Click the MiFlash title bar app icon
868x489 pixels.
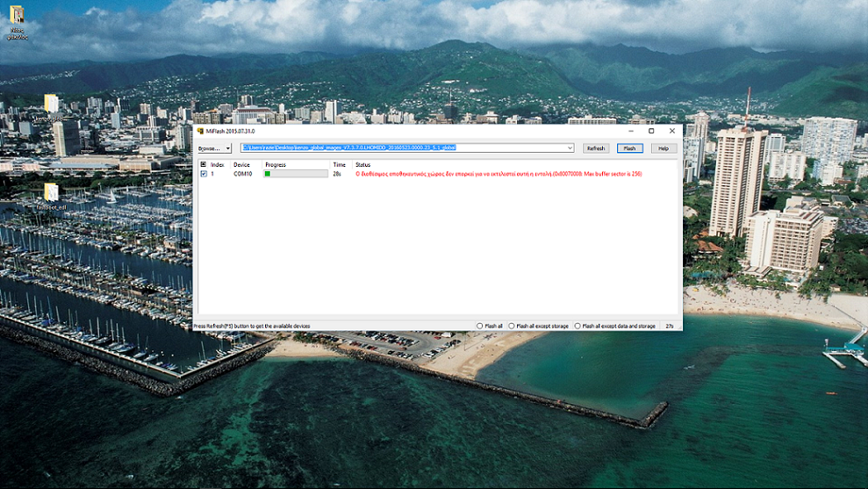click(200, 131)
